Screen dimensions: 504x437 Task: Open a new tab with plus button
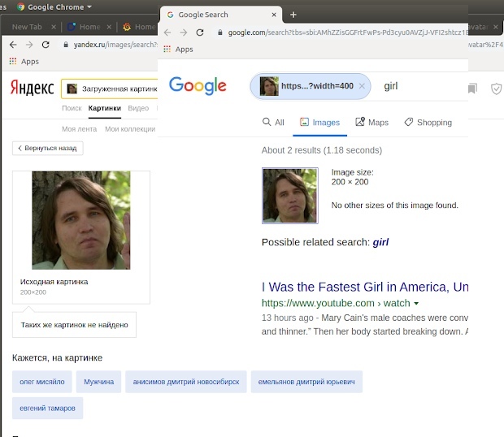pyautogui.click(x=293, y=15)
